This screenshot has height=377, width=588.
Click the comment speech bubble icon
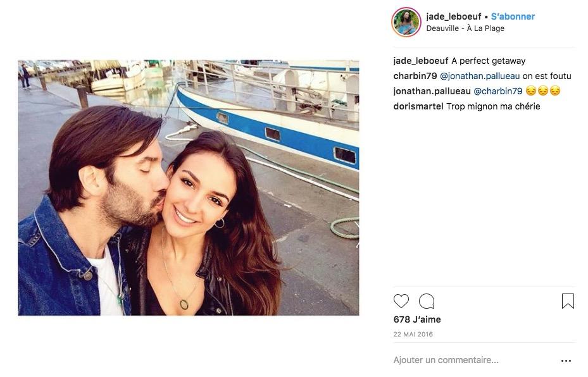(427, 301)
